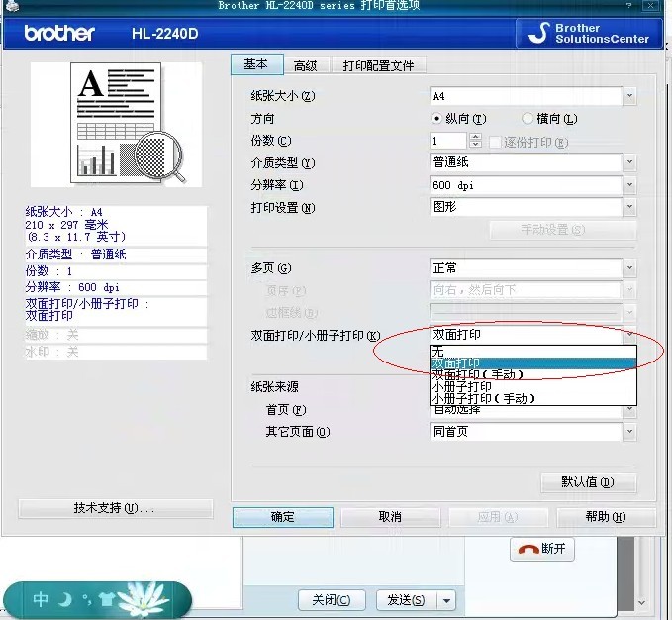This screenshot has width=672, height=620.
Task: Switch to the 基本 tab
Action: click(256, 64)
